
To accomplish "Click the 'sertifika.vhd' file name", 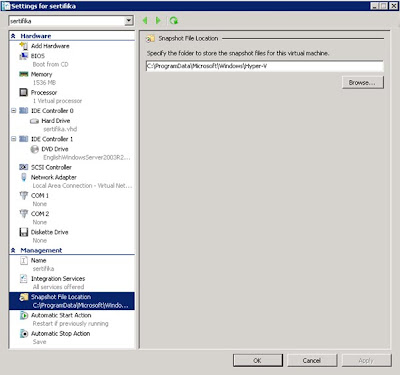I will [60, 129].
